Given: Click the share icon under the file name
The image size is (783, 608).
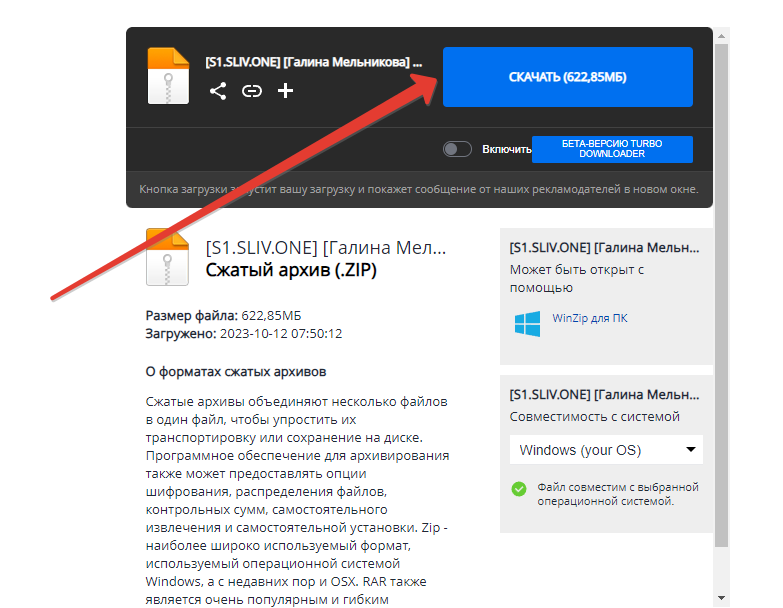Looking at the screenshot, I should click(x=218, y=91).
